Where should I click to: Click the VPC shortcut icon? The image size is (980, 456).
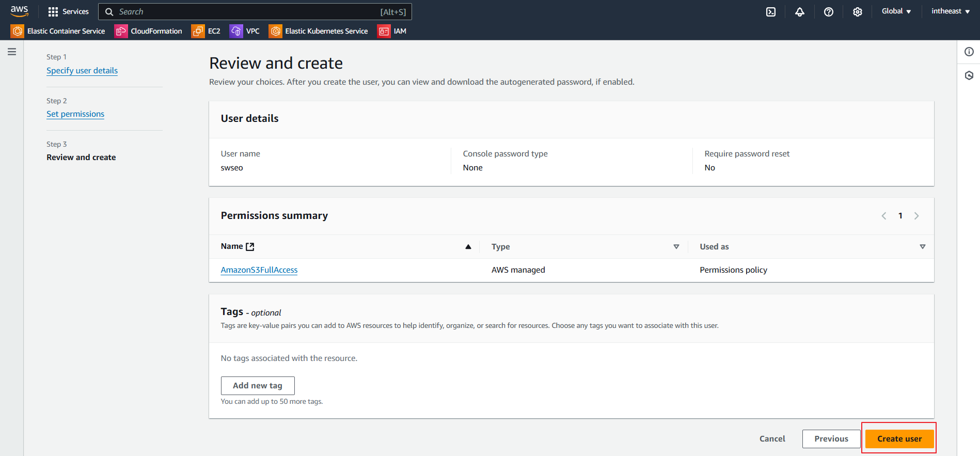click(236, 31)
